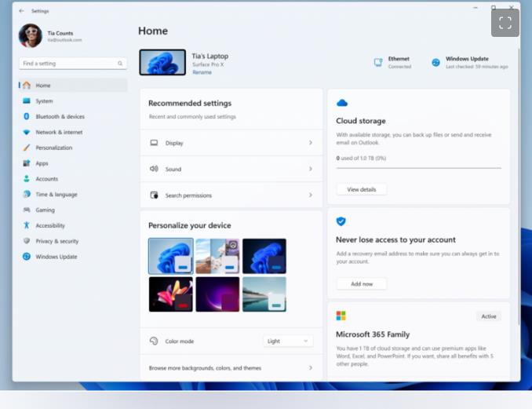Image resolution: width=532 pixels, height=409 pixels.
Task: Click the Gaming controller icon
Action: (27, 210)
